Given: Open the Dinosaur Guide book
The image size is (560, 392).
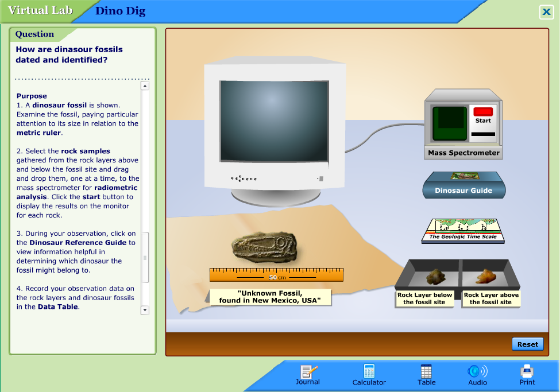Looking at the screenshot, I should tap(463, 186).
